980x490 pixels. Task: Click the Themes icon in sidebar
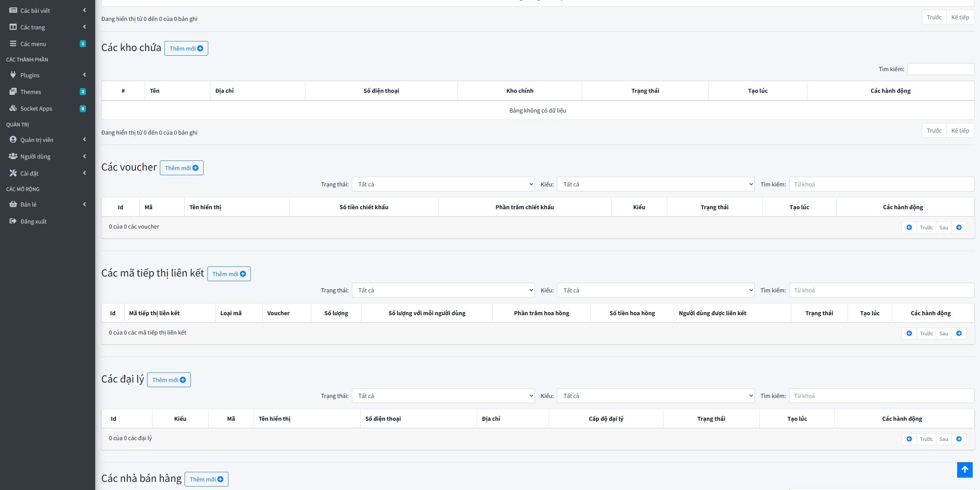click(13, 92)
